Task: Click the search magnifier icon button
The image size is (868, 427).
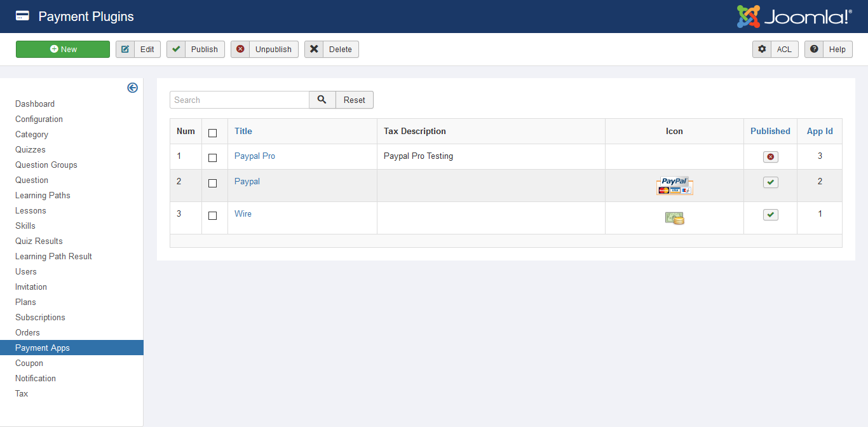Action: pos(322,100)
